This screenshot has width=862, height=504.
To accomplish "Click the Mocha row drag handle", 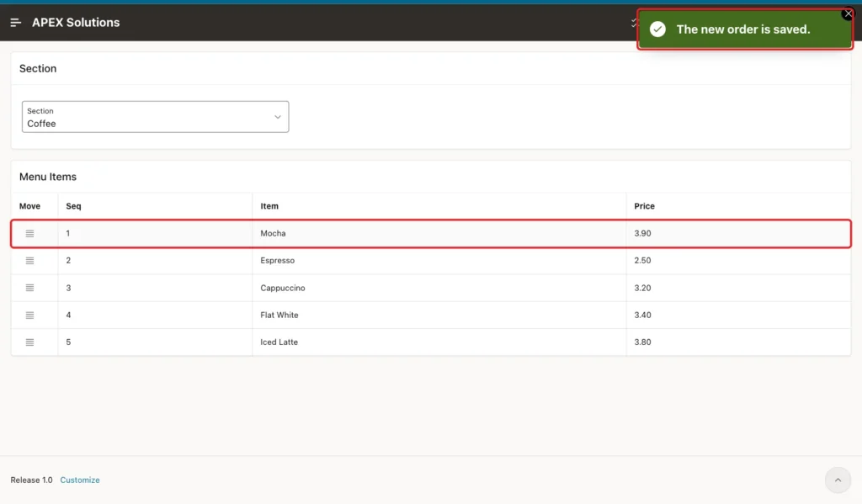I will pos(29,234).
